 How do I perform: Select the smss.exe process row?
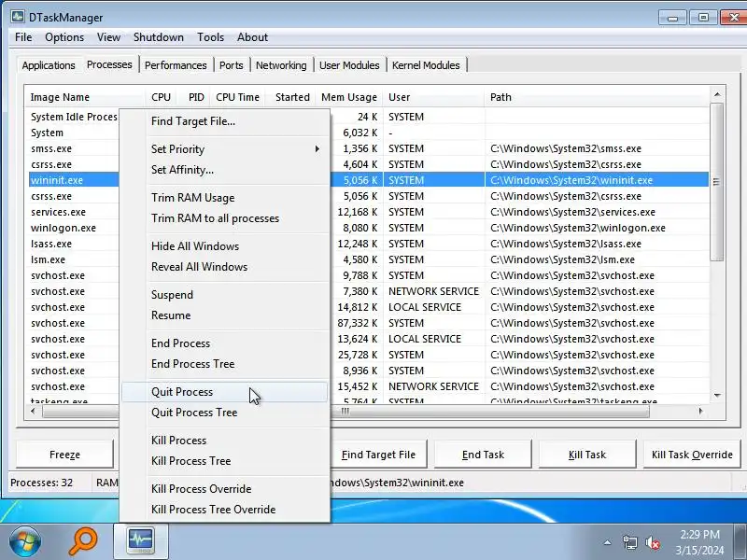pos(368,148)
